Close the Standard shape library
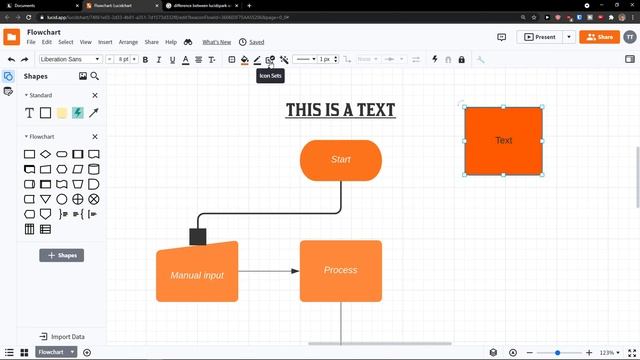 point(95,95)
